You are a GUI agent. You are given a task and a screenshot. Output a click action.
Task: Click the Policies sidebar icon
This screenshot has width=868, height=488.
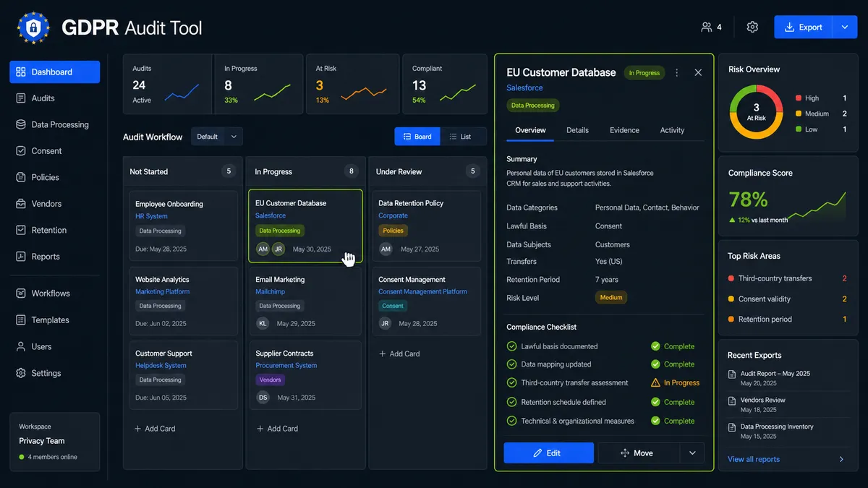pyautogui.click(x=20, y=177)
